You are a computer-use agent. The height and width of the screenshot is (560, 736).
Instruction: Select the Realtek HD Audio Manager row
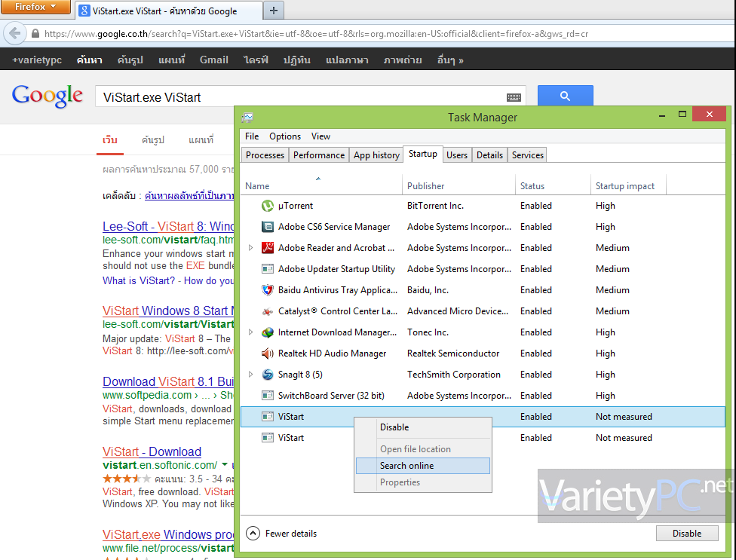pos(483,353)
